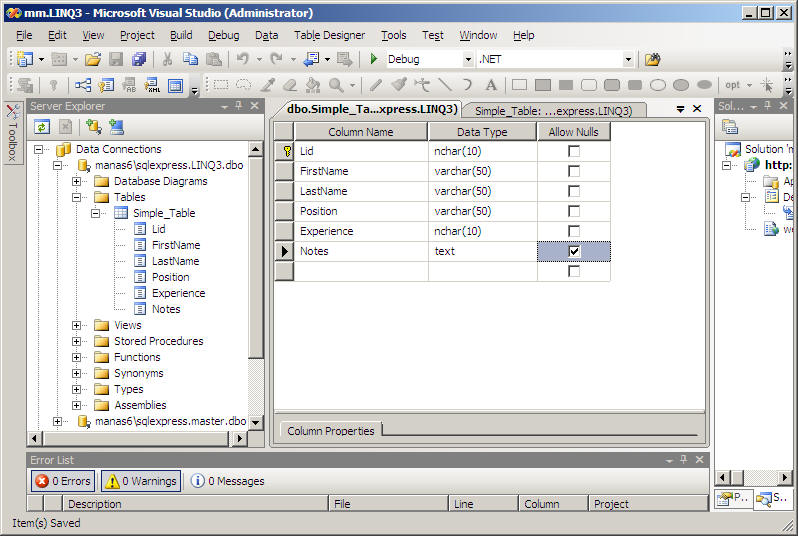Click the Find in Files icon
This screenshot has height=536, width=798.
coord(652,59)
